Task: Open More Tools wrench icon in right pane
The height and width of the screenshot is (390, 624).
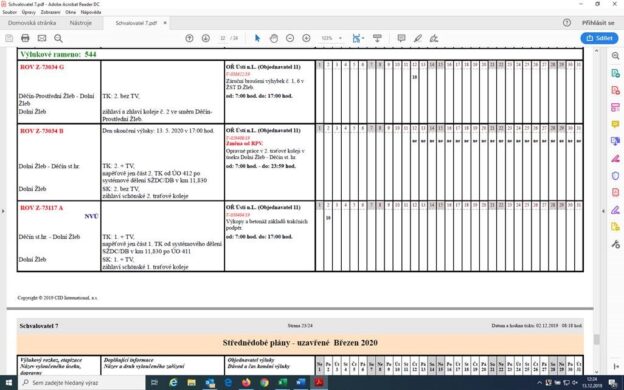Action: pos(615,244)
